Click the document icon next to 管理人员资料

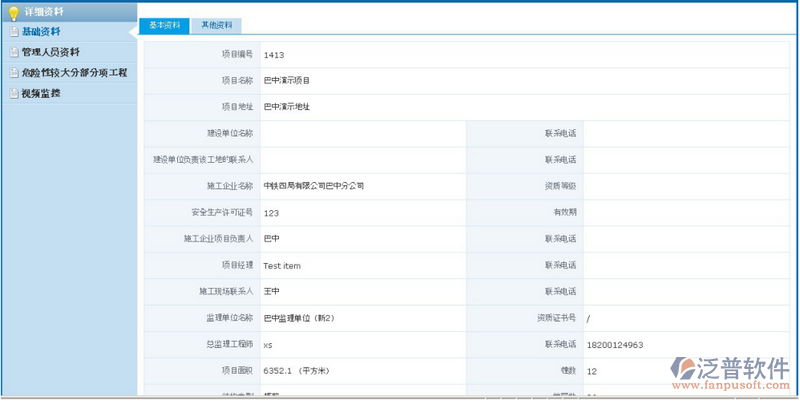point(12,52)
